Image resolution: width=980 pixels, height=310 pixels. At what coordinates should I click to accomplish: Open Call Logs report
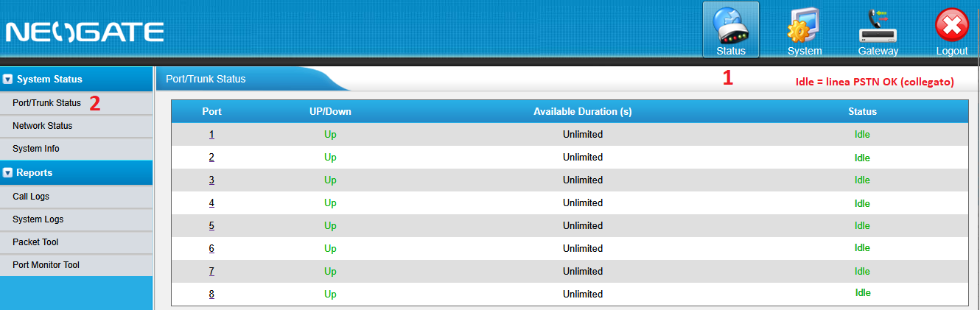(x=31, y=197)
